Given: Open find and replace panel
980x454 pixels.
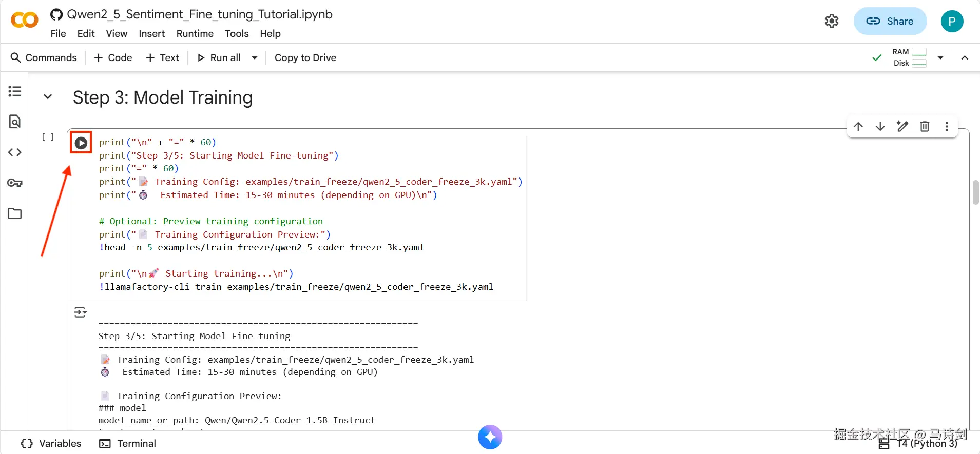Looking at the screenshot, I should tap(15, 122).
